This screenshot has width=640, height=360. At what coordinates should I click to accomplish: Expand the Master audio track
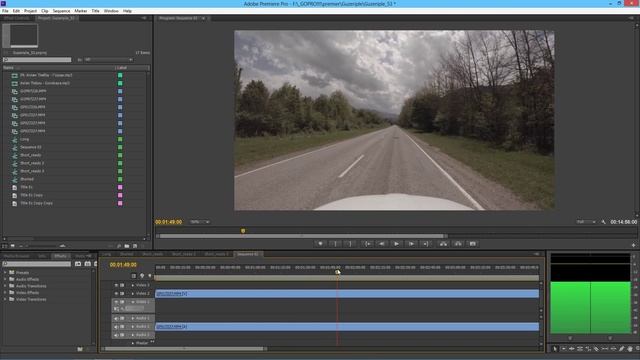(133, 343)
